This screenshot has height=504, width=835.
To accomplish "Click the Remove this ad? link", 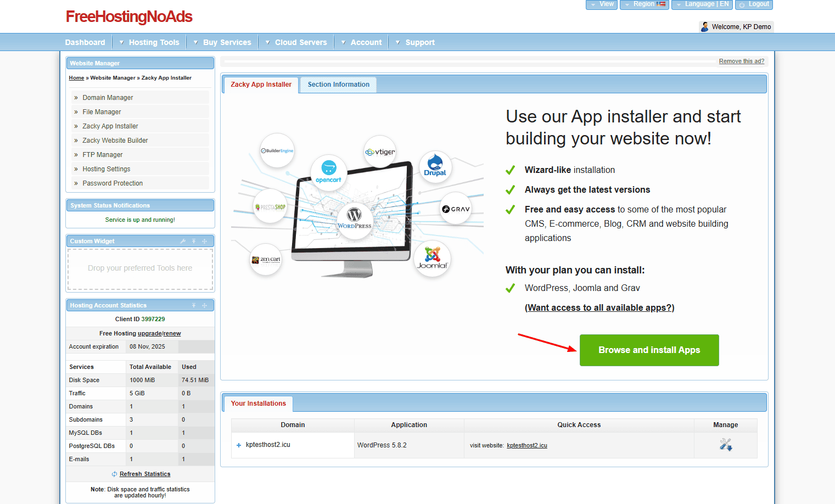I will tap(742, 61).
